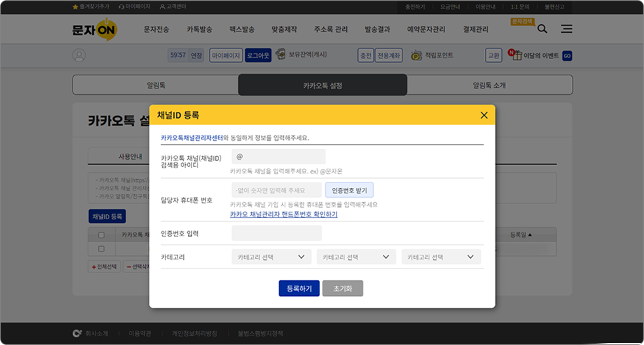The image size is (644, 345).
Task: Click the 채널ID 등록 button behind dialog
Action: pyautogui.click(x=107, y=216)
